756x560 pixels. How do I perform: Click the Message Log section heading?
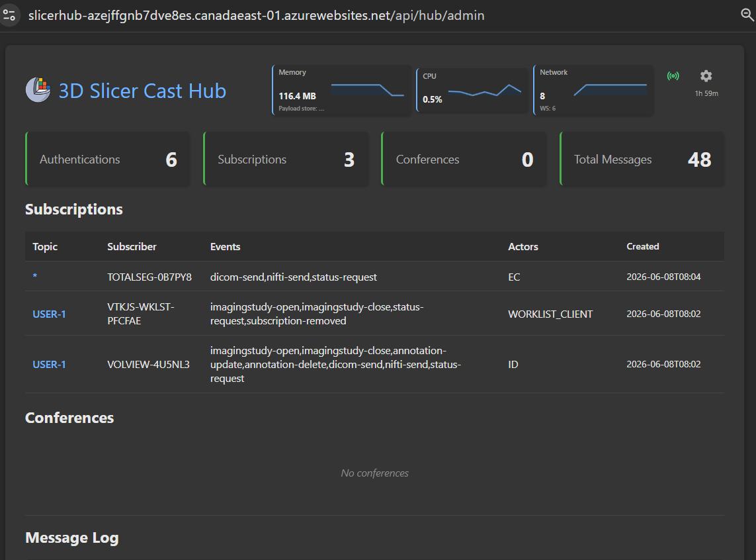[x=72, y=537]
